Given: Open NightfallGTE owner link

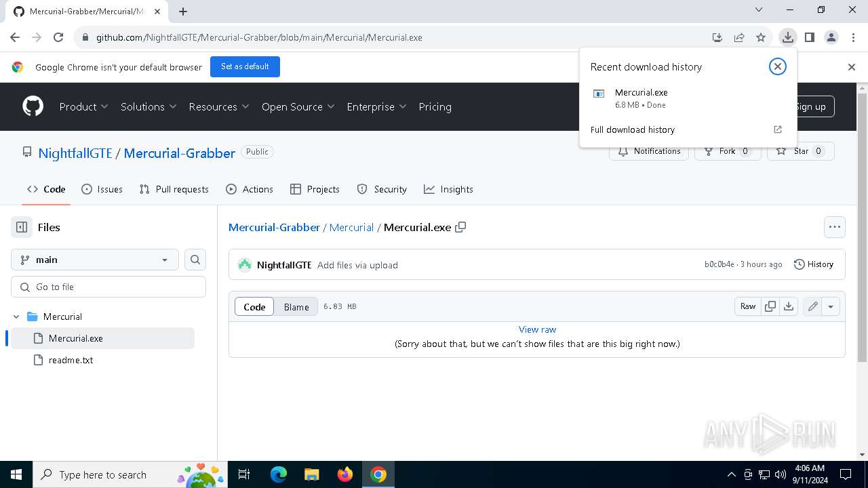Looking at the screenshot, I should click(75, 153).
